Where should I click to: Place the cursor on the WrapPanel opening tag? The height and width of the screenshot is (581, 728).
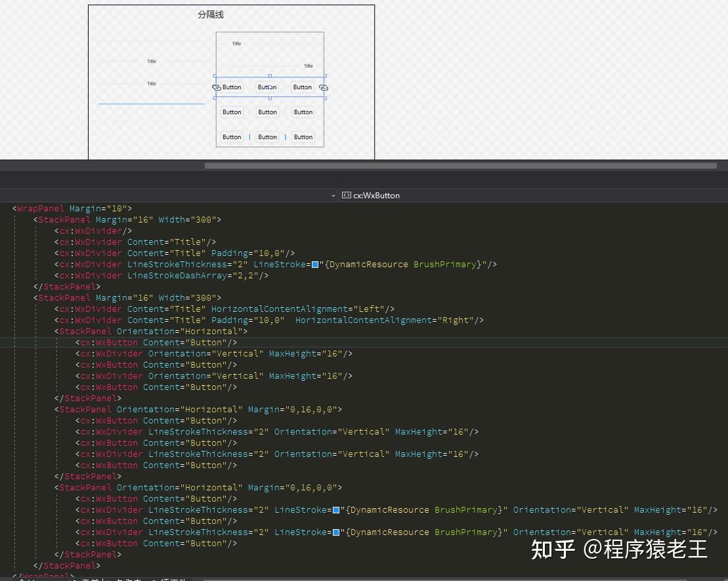pyautogui.click(x=39, y=208)
